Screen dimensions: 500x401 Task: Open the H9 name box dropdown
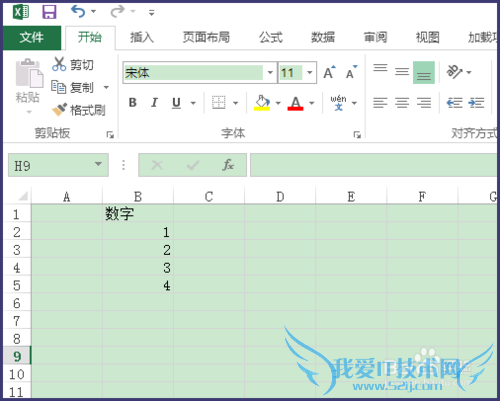pyautogui.click(x=98, y=164)
